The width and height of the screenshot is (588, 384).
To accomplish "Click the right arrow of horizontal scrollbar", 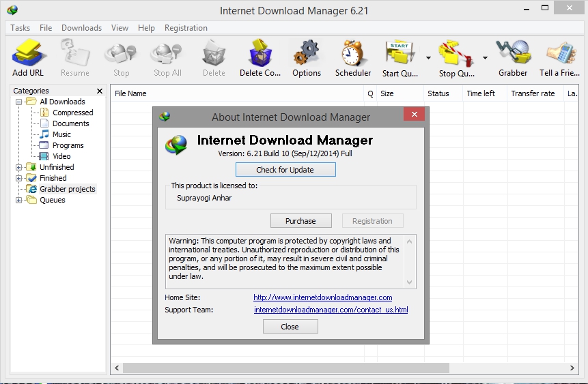I will pyautogui.click(x=572, y=368).
